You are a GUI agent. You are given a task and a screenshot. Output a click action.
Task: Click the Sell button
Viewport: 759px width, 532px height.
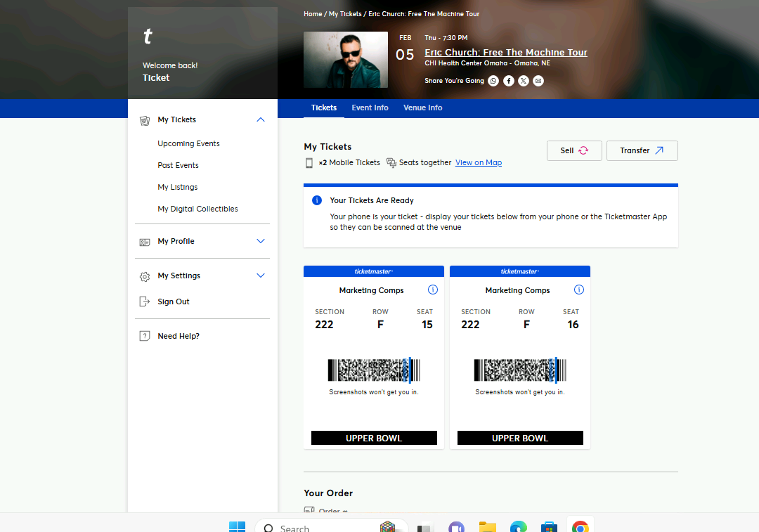(x=574, y=150)
